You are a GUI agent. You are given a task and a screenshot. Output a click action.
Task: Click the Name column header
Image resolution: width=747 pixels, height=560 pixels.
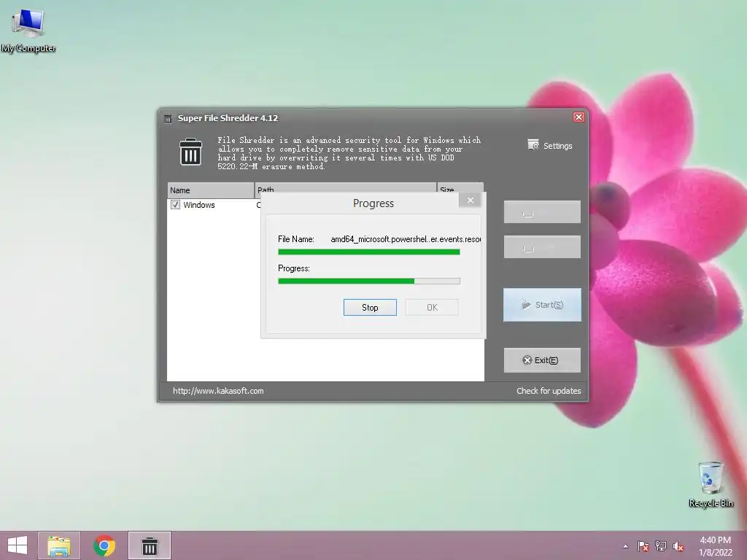211,190
